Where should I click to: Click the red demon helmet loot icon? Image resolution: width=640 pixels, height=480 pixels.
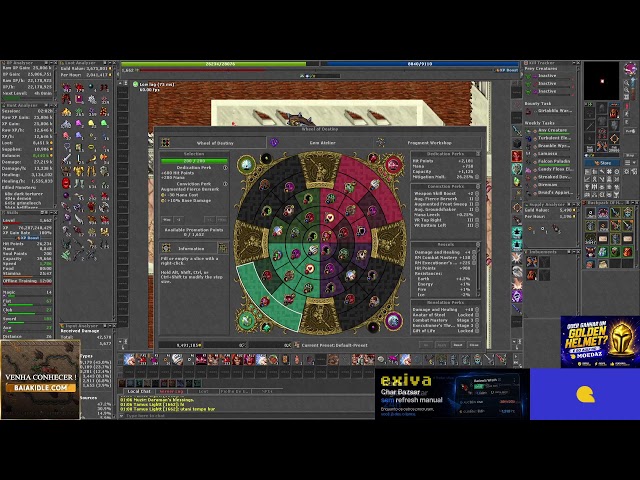click(x=66, y=183)
